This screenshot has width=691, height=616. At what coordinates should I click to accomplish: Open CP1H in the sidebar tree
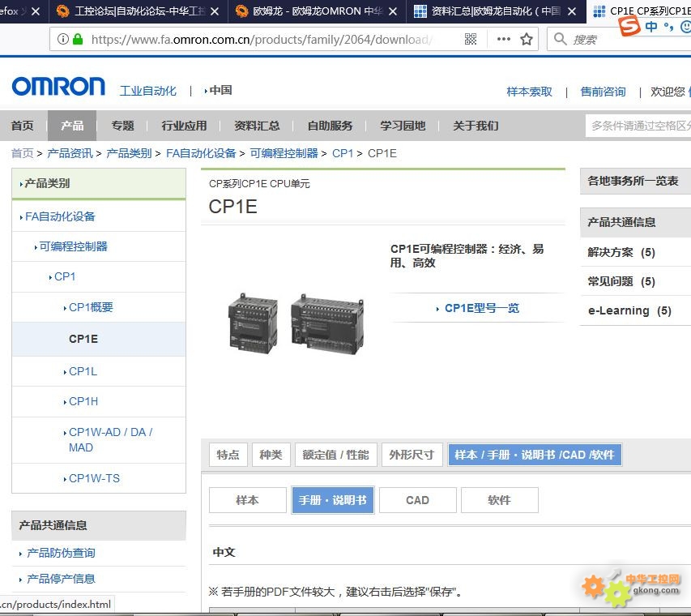[83, 401]
